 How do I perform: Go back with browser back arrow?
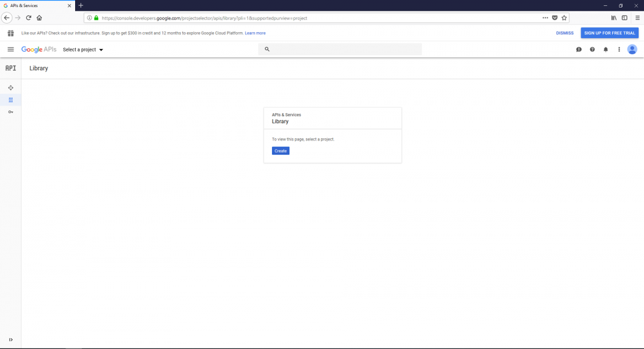pyautogui.click(x=7, y=18)
